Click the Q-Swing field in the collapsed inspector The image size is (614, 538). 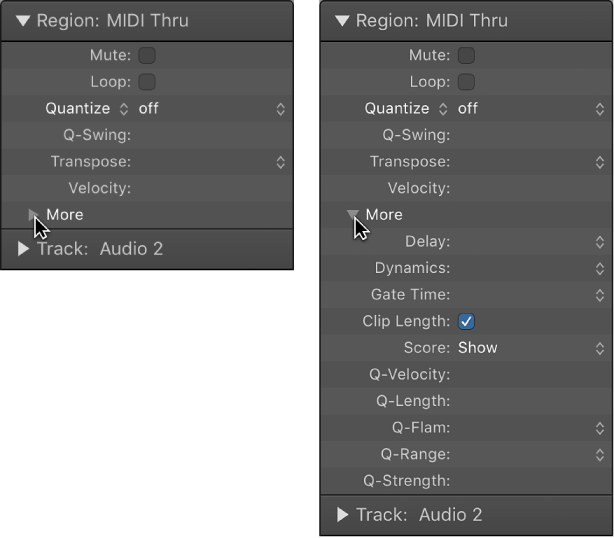[x=205, y=135]
